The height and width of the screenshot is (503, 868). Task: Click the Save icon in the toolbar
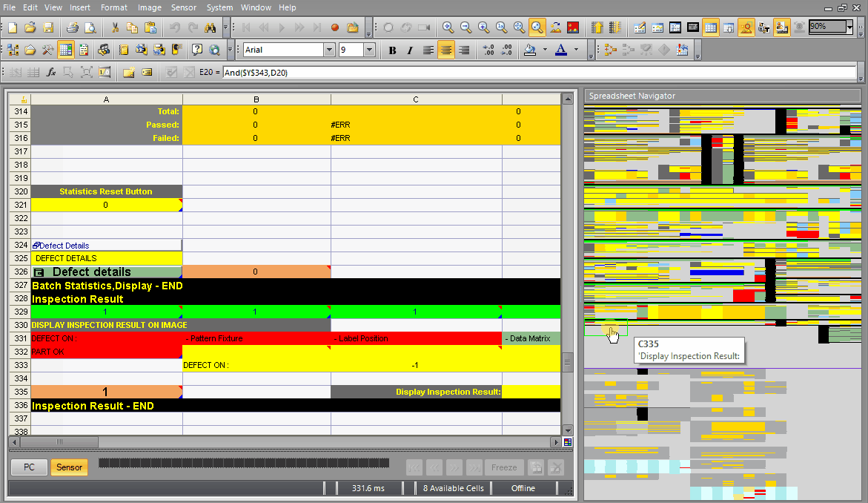(x=48, y=27)
